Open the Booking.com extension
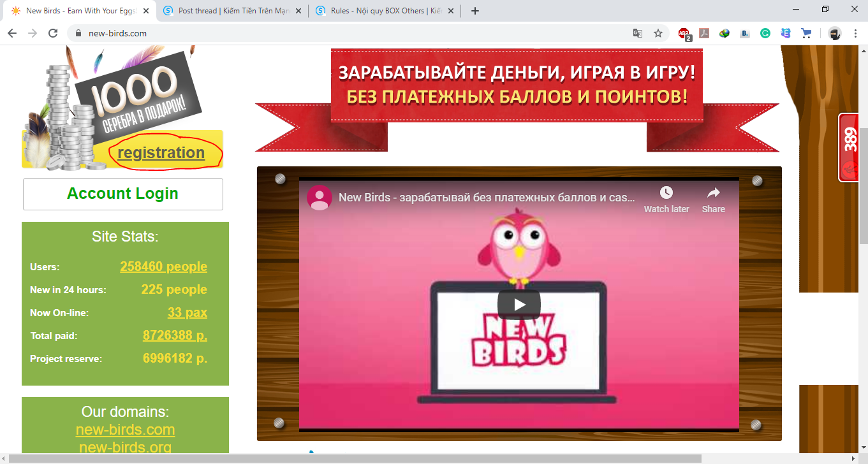 744,33
